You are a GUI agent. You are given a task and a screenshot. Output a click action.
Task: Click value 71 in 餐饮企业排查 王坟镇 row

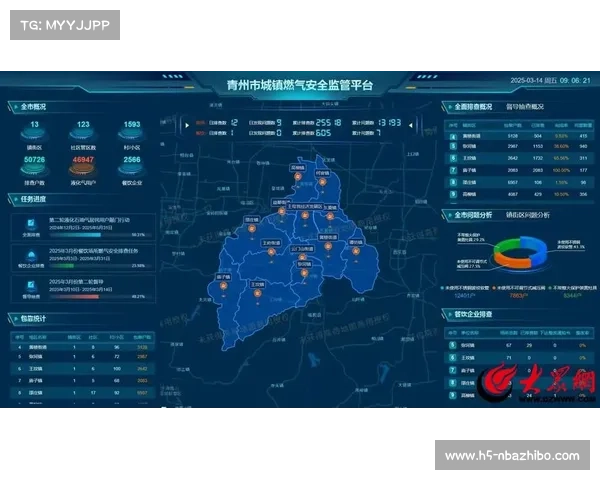coord(509,358)
